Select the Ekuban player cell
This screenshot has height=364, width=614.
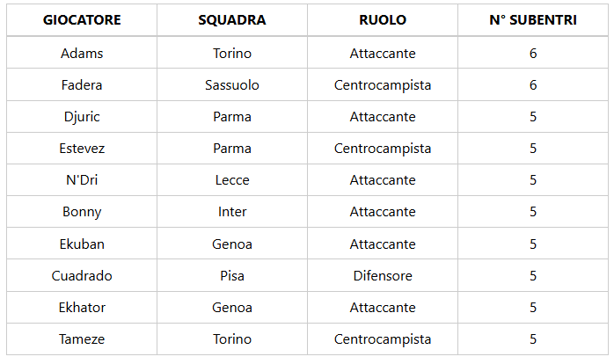click(x=82, y=244)
